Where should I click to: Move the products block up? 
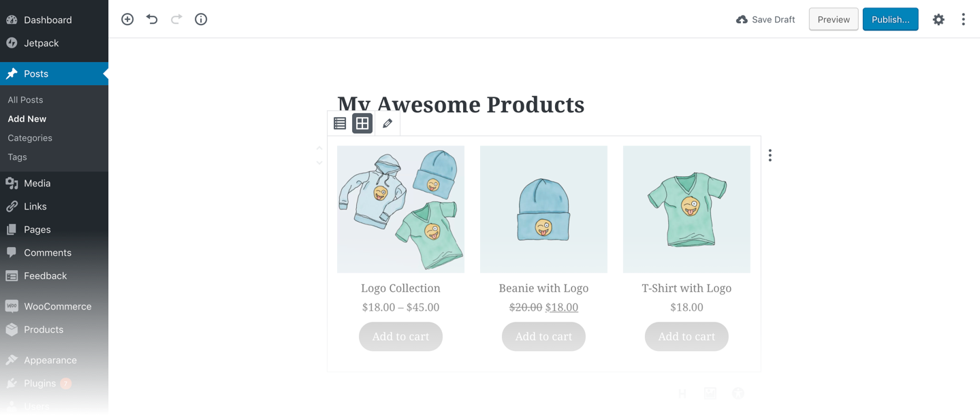(x=319, y=148)
